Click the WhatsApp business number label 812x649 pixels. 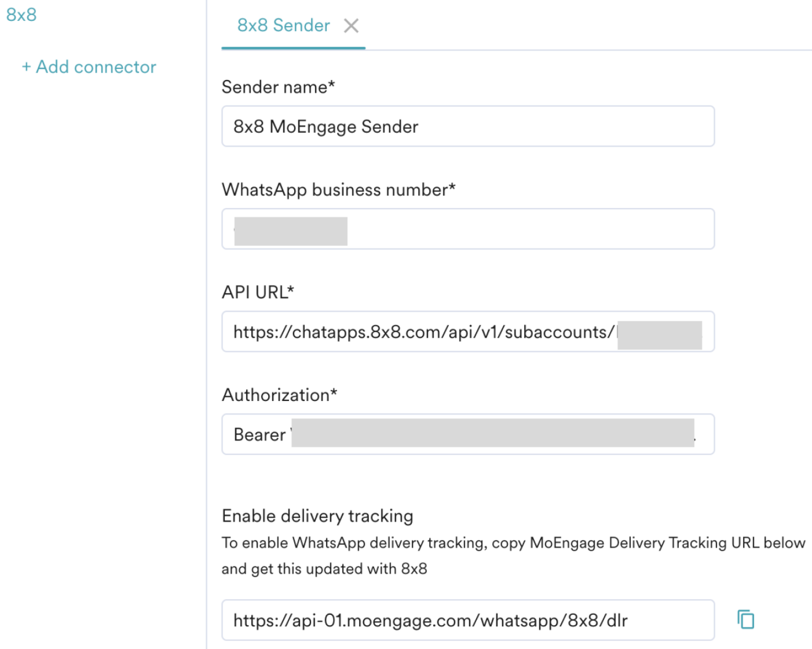338,189
